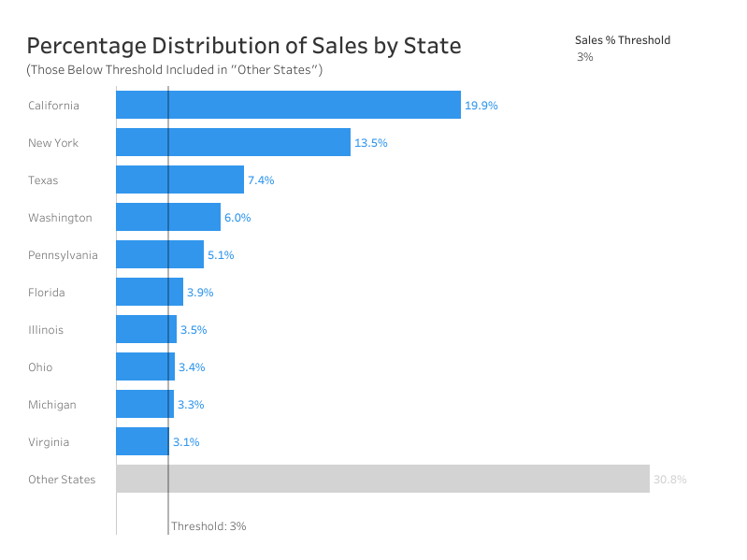Select the Illinois row label
Screen dimensions: 747x560
[46, 330]
